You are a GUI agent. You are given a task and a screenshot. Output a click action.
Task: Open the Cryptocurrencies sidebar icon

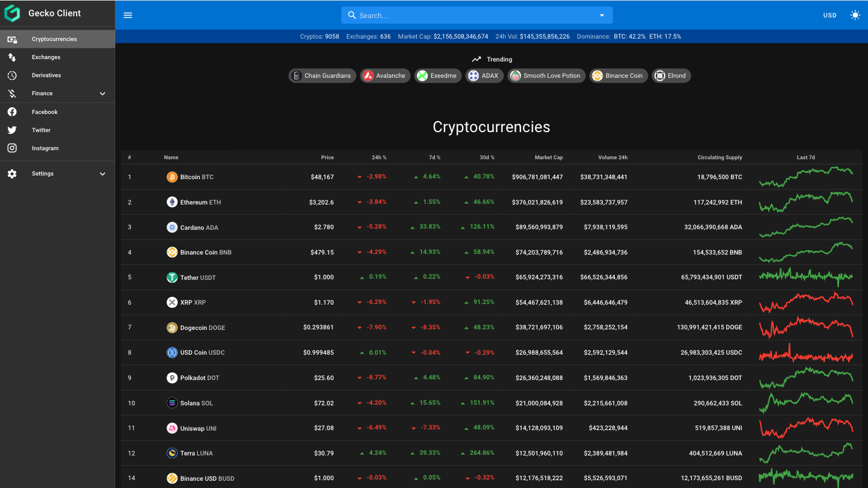pyautogui.click(x=12, y=39)
